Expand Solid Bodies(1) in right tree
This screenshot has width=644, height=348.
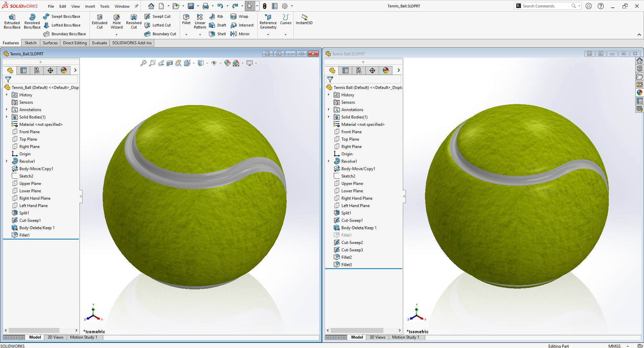pos(329,117)
